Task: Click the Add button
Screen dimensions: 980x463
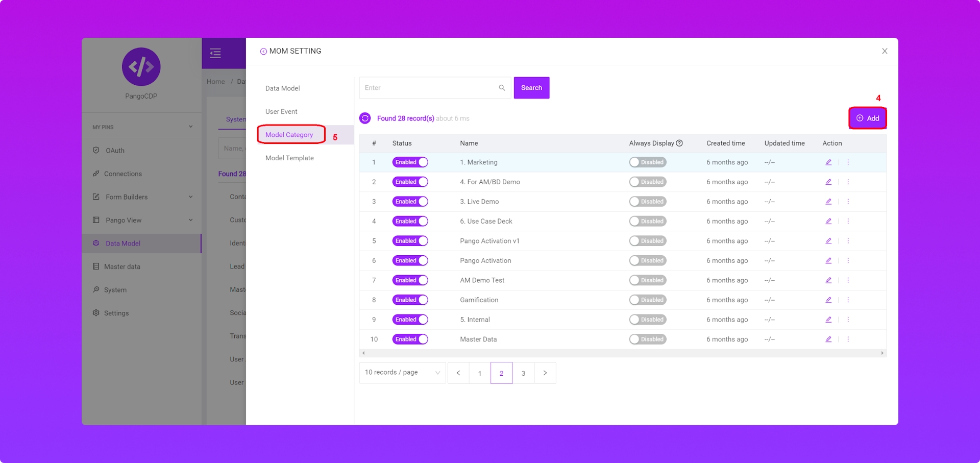Action: (x=867, y=118)
